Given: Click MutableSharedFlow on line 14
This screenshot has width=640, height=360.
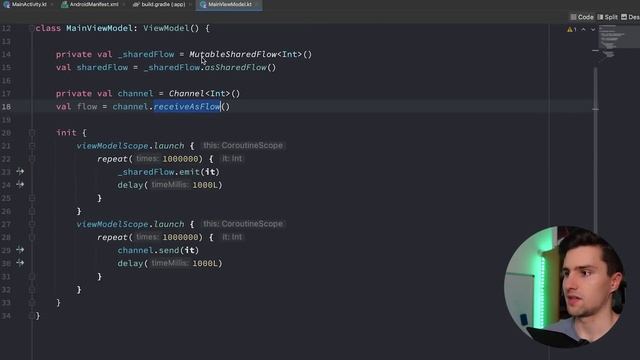Looking at the screenshot, I should click(233, 54).
